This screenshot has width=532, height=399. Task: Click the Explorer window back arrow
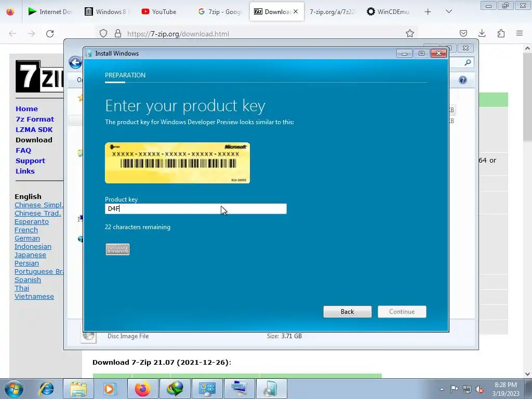[75, 63]
